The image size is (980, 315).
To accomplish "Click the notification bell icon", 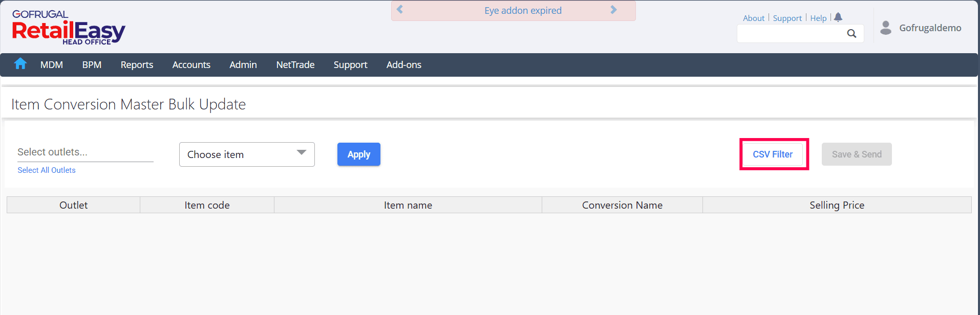I will click(838, 17).
